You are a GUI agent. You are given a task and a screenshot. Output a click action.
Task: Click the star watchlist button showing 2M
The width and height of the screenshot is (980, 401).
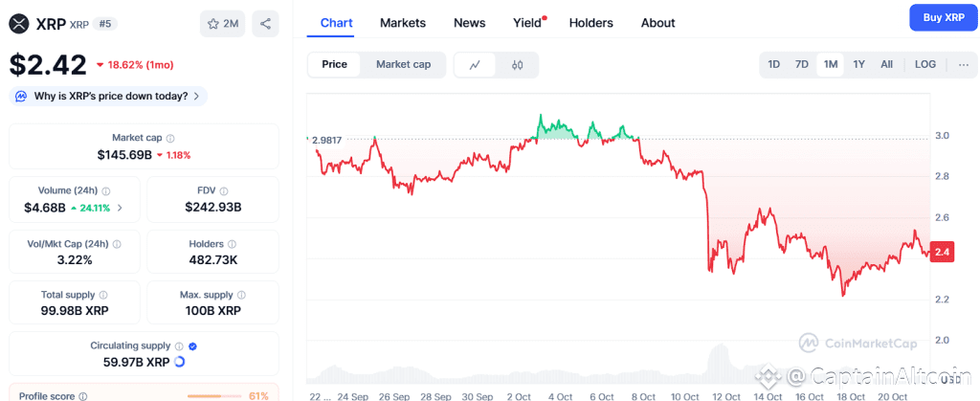pos(223,24)
